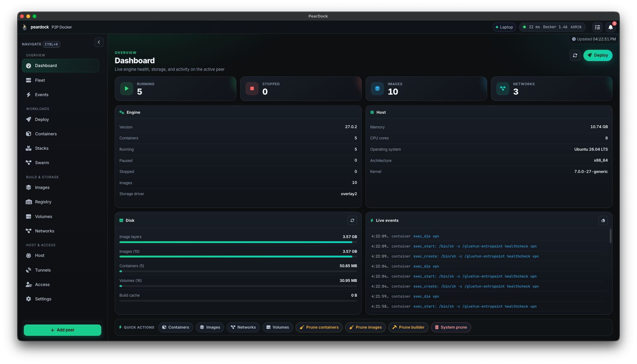
Task: Open the Laptop peer selector
Action: point(504,27)
